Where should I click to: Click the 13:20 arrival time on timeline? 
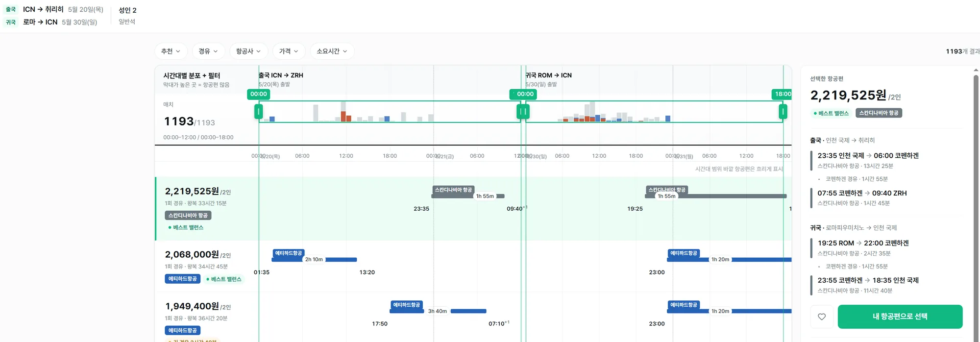click(x=367, y=272)
